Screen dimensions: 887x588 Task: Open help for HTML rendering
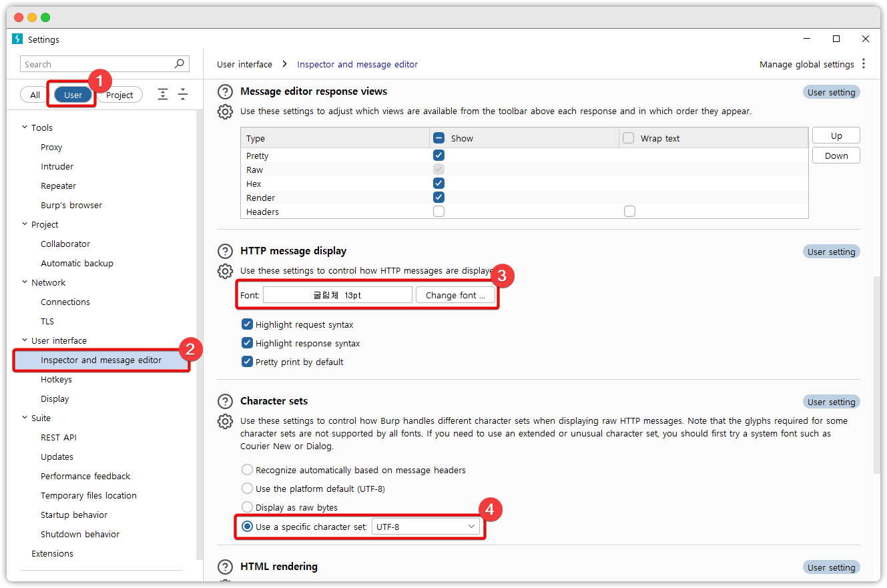pyautogui.click(x=226, y=567)
